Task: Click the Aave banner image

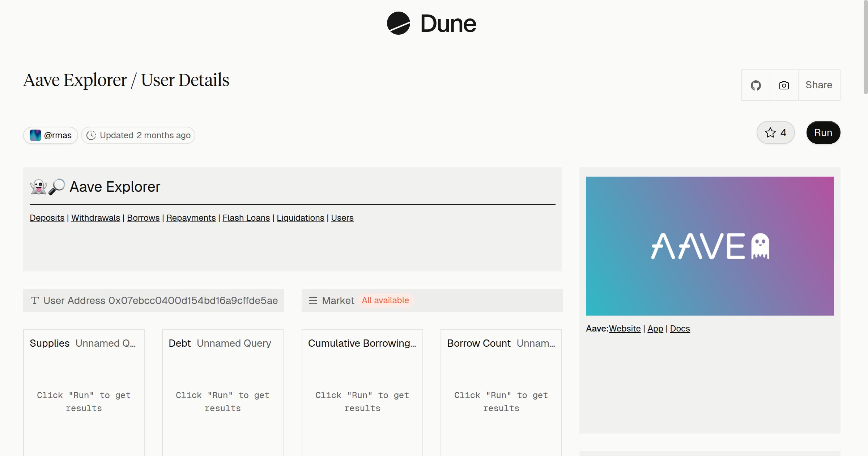Action: coord(710,246)
